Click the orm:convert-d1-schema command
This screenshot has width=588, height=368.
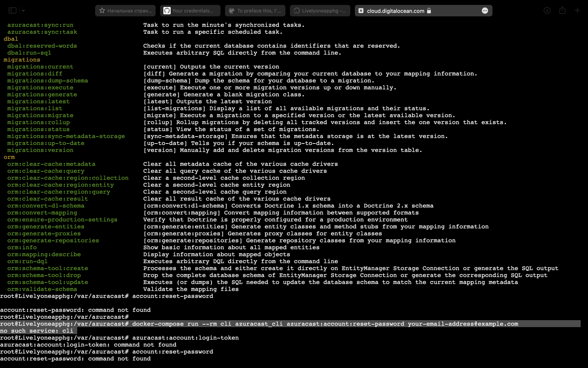click(x=46, y=206)
